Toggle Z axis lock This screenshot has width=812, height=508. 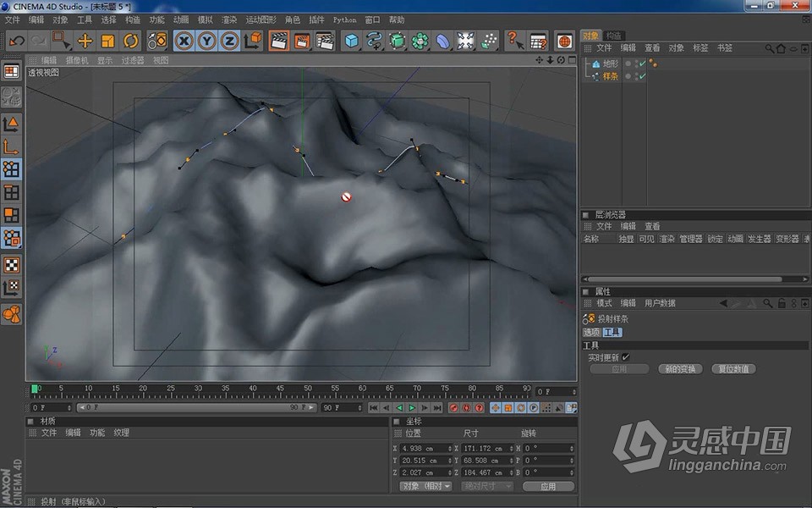tap(229, 41)
